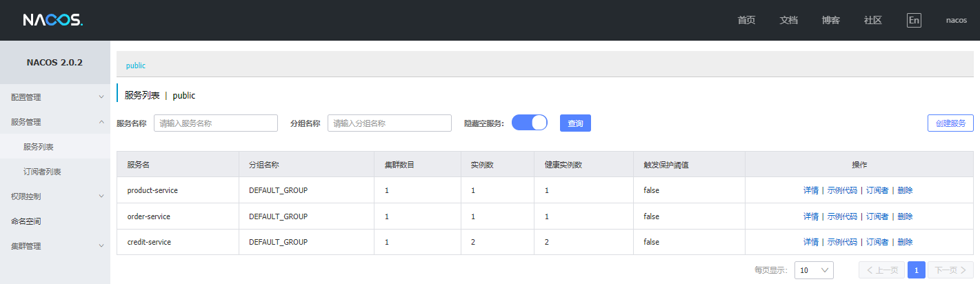The width and height of the screenshot is (980, 284).
Task: Open 详情 for order-service
Action: 811,216
